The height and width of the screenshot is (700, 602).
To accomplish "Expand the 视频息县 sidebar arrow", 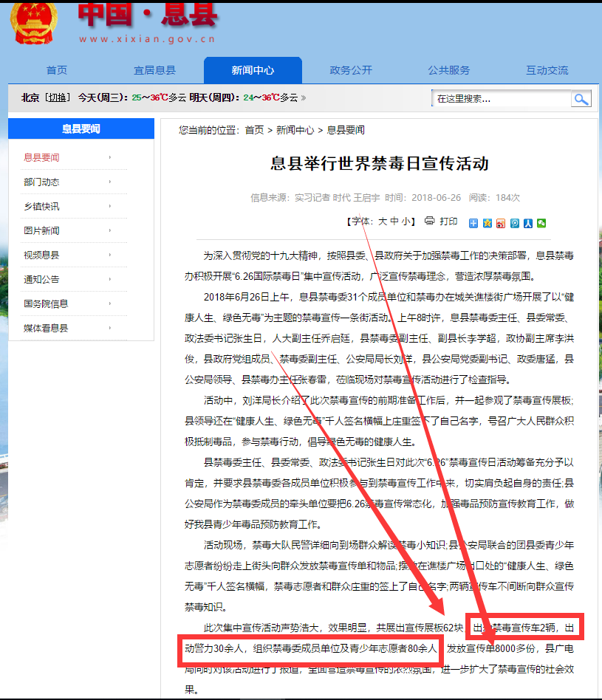I will click(110, 255).
